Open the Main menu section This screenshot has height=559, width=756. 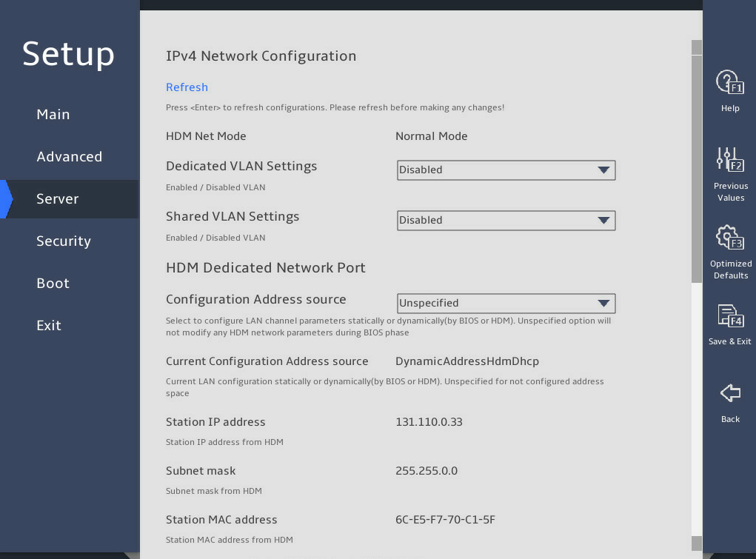53,114
